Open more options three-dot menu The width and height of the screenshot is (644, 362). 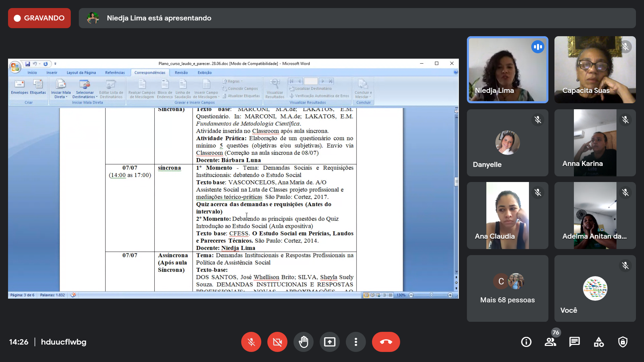pyautogui.click(x=356, y=342)
